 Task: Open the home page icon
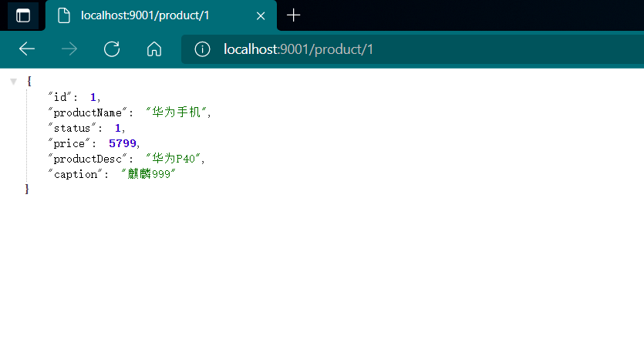coord(154,49)
